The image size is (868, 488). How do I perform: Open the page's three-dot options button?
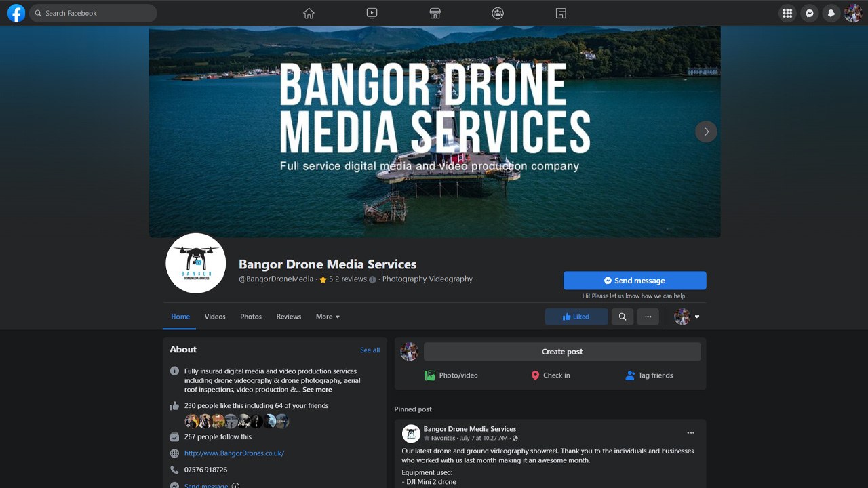648,317
